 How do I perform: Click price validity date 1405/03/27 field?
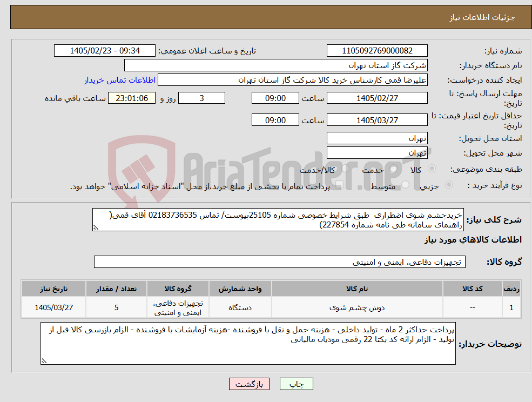click(x=377, y=120)
